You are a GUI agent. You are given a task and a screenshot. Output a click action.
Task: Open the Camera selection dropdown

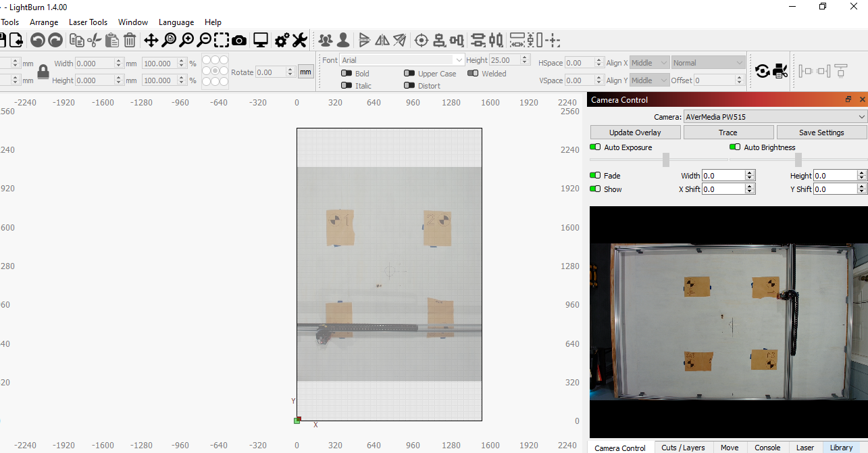click(775, 117)
